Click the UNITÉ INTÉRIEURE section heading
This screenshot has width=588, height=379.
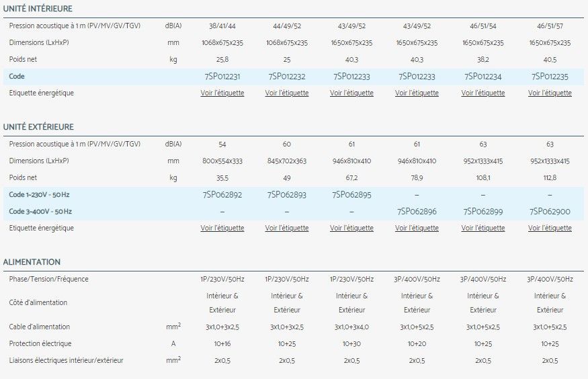tap(38, 9)
